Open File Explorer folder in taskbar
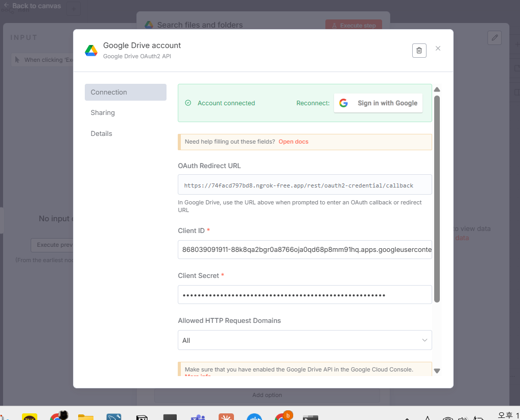The height and width of the screenshot is (420, 520). coord(86,417)
